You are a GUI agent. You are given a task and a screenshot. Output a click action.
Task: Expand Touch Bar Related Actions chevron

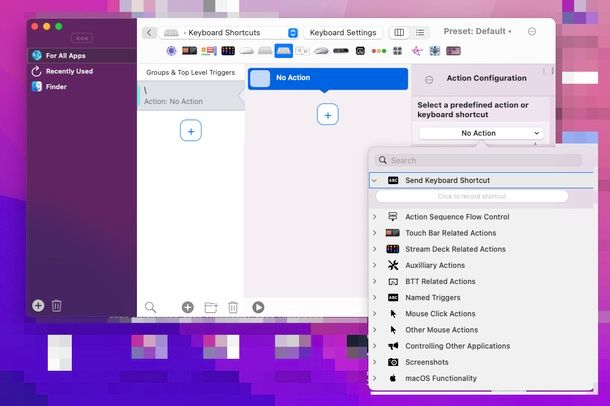point(375,233)
